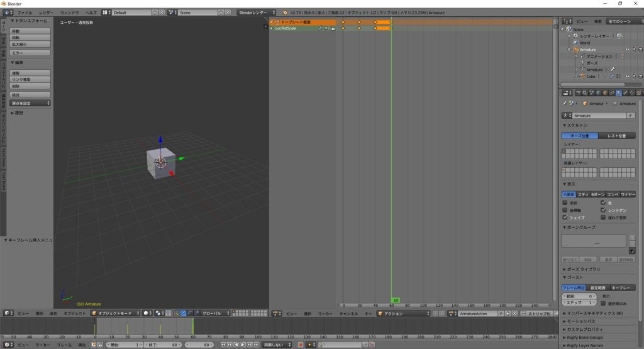Hide Armature with eye icon in outliner
644x349 pixels.
[627, 50]
